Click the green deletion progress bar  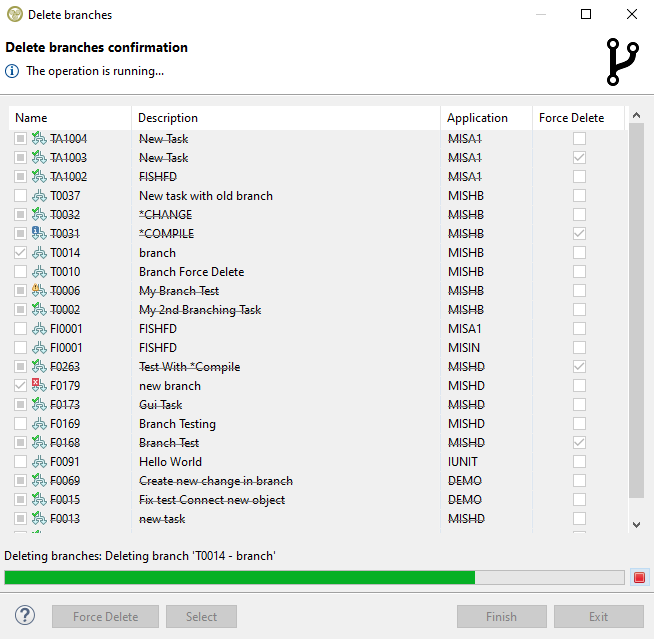(240, 577)
